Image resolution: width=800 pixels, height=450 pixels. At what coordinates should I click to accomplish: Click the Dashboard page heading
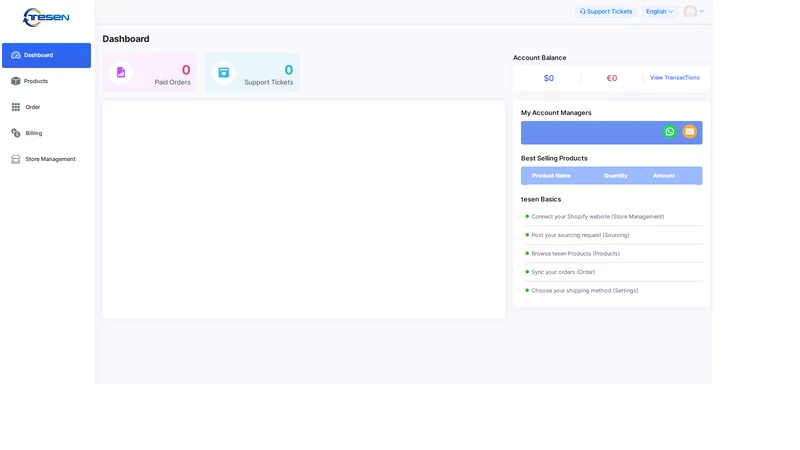tap(126, 39)
